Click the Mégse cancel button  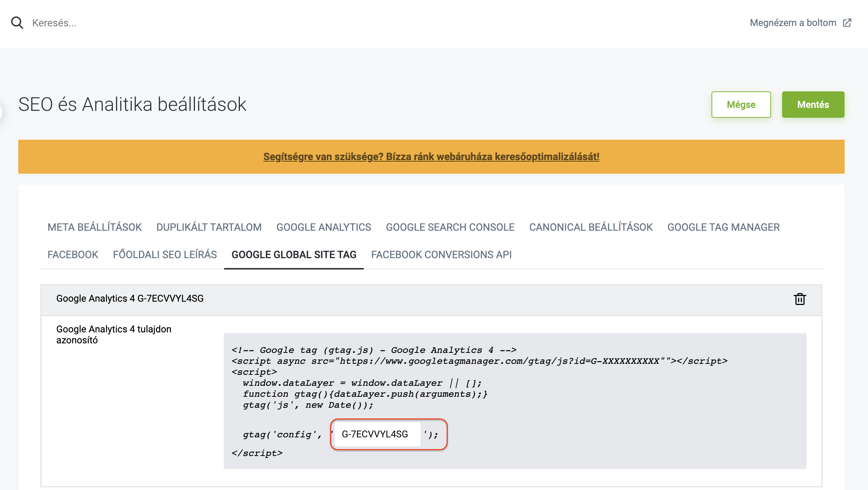click(x=741, y=105)
